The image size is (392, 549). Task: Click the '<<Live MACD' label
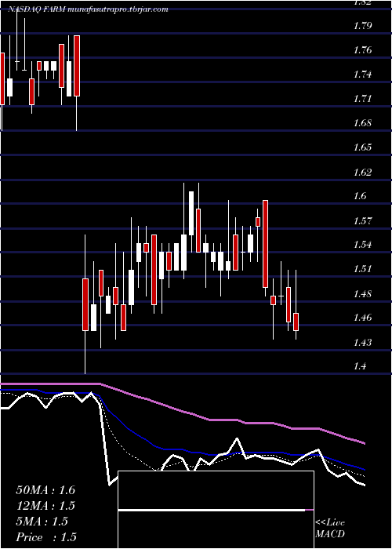(330, 528)
